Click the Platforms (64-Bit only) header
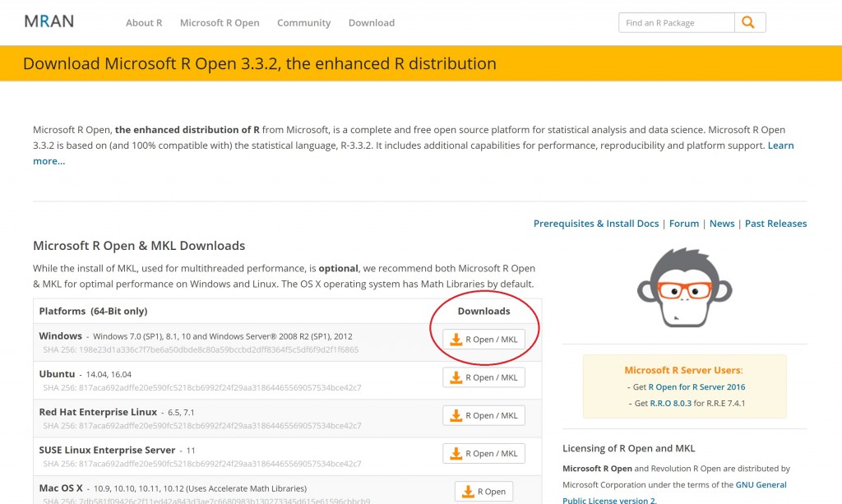 [93, 311]
